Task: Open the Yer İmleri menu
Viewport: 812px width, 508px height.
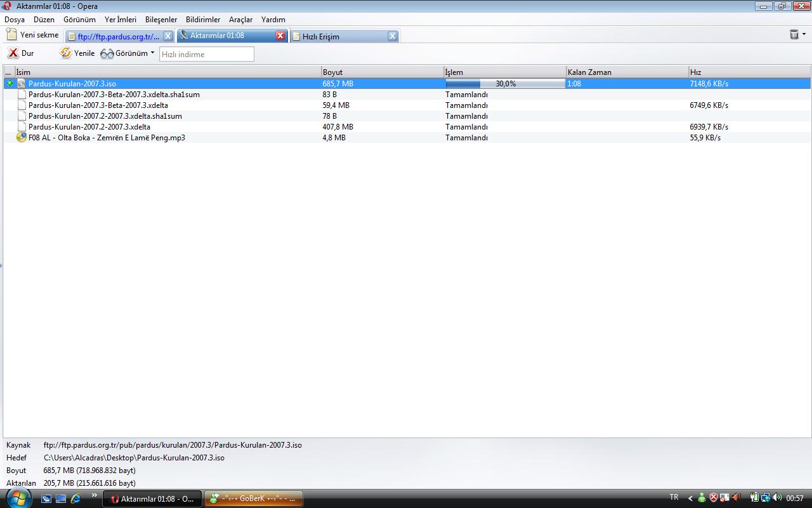Action: pyautogui.click(x=121, y=20)
